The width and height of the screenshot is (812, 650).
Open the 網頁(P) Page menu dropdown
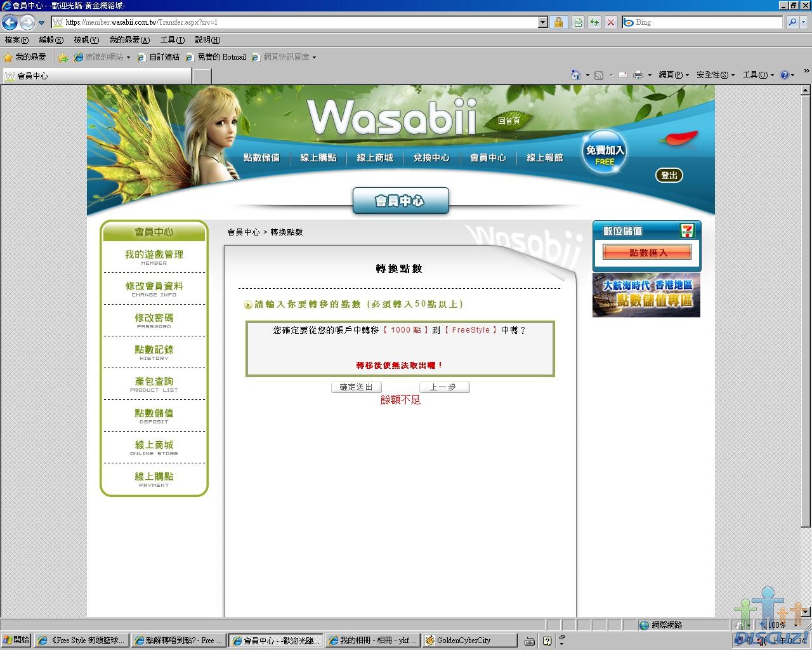[x=674, y=75]
